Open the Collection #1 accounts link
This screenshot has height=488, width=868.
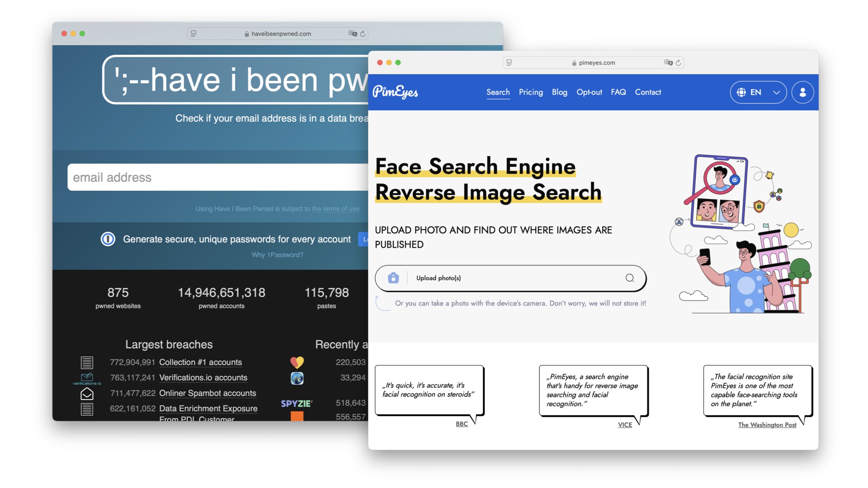pos(200,362)
